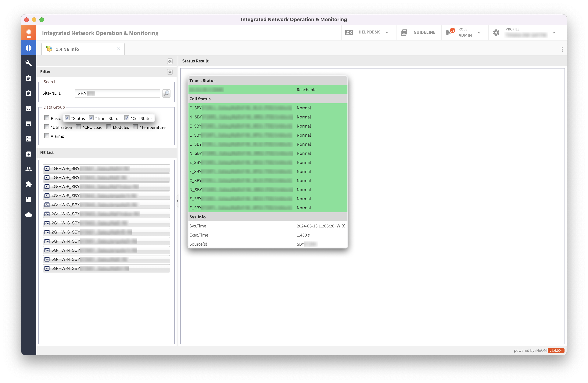Close the 1.4 NE Info tab

point(119,49)
